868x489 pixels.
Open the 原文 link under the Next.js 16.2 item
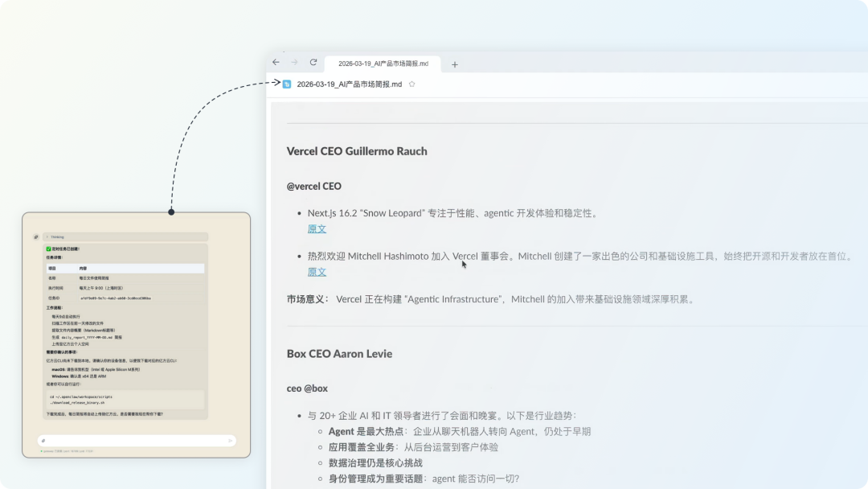(317, 228)
